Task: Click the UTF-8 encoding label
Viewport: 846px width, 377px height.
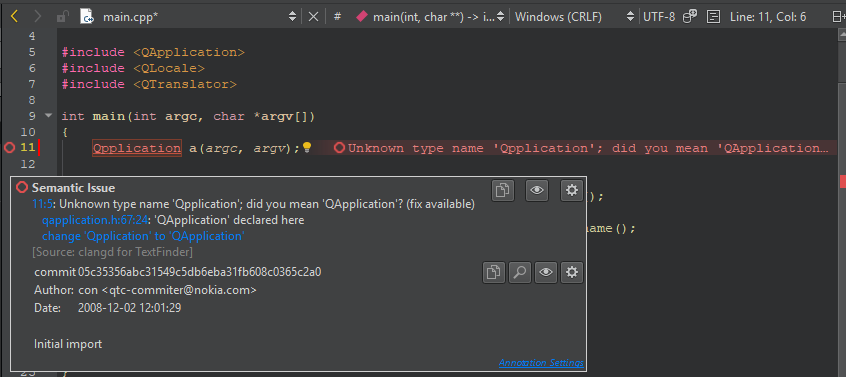Action: 659,17
